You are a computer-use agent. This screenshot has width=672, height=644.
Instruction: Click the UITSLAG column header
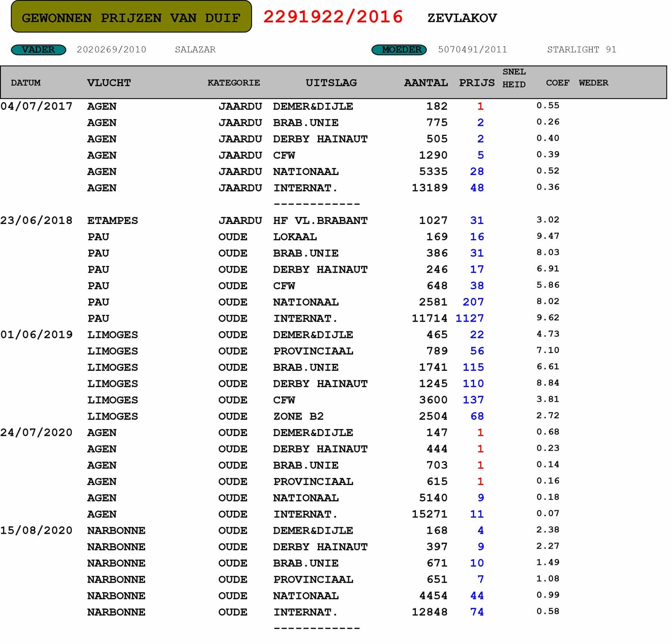[331, 83]
